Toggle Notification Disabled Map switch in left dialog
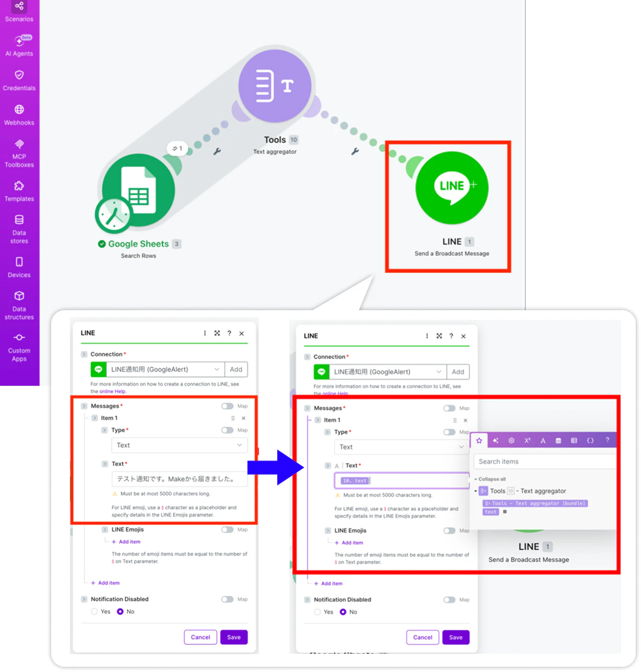The image size is (641, 672). (227, 599)
